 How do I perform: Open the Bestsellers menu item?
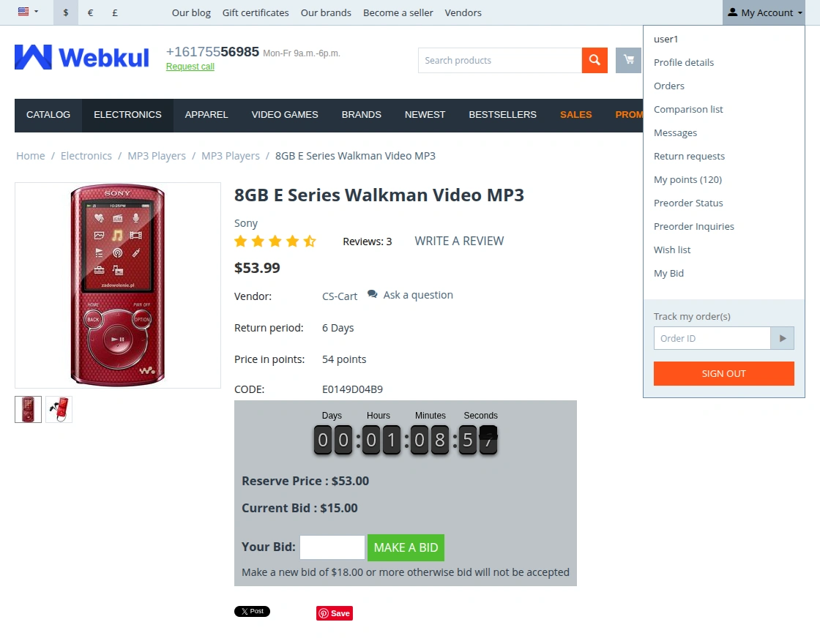coord(502,115)
